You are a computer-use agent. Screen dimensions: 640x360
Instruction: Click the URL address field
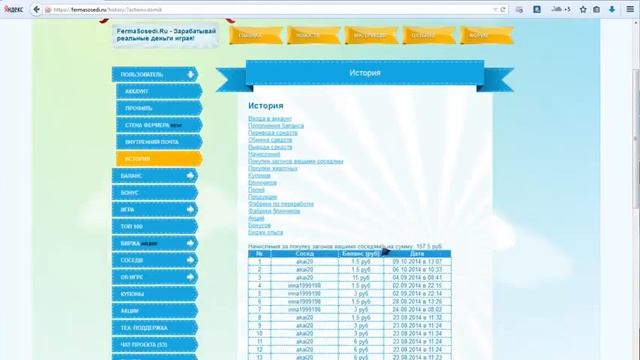pos(269,9)
